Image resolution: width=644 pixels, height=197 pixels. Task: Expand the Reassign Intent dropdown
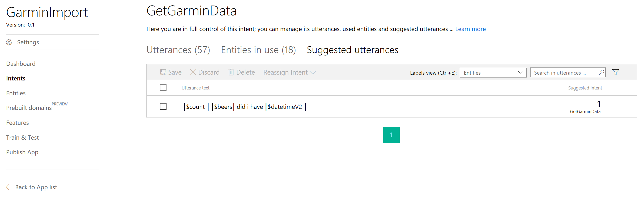pos(289,72)
